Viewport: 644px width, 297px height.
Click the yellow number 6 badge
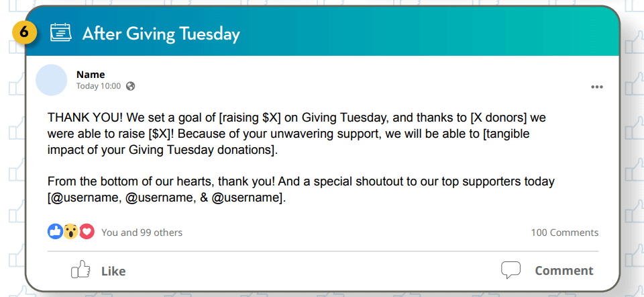pos(25,33)
